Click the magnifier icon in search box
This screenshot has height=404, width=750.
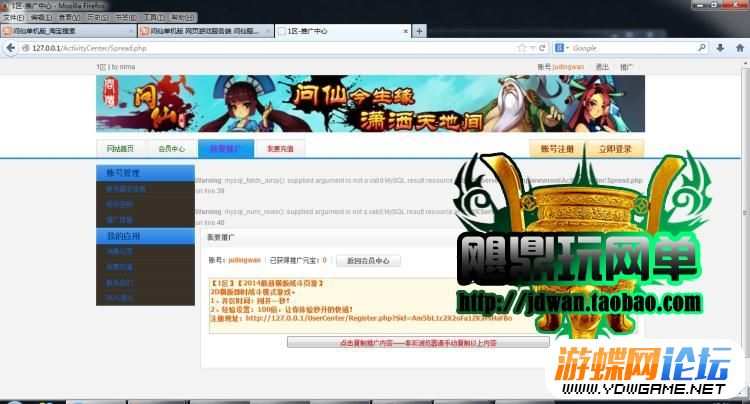[702, 48]
